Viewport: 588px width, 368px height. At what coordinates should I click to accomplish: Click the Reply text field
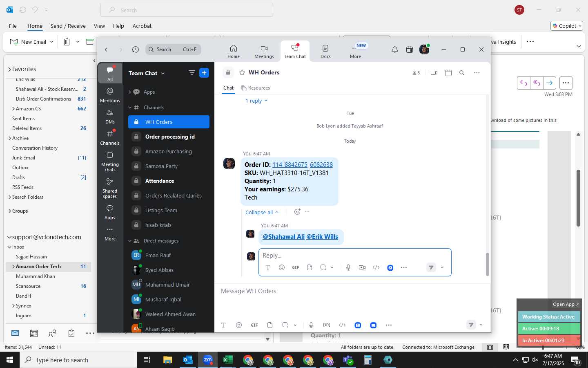[x=355, y=256]
